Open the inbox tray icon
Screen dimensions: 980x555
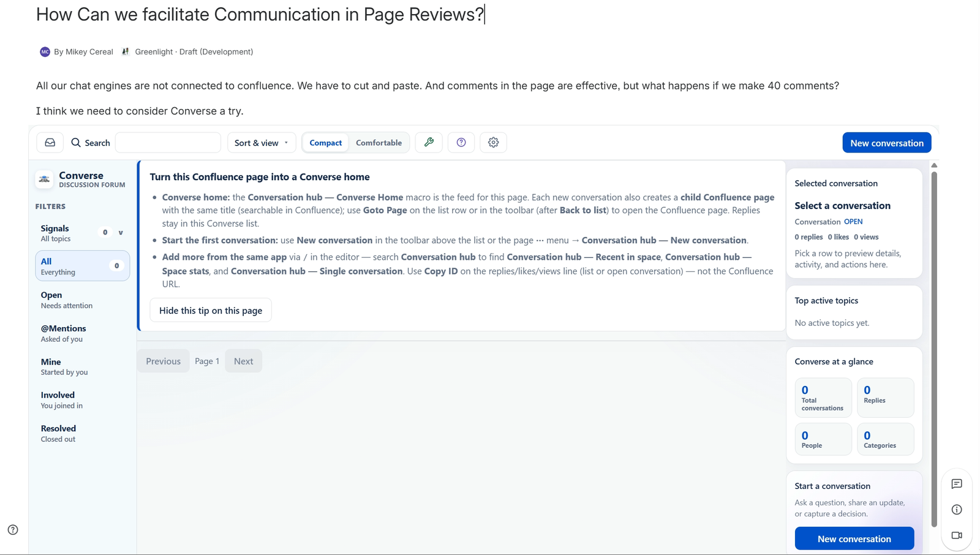tap(50, 143)
